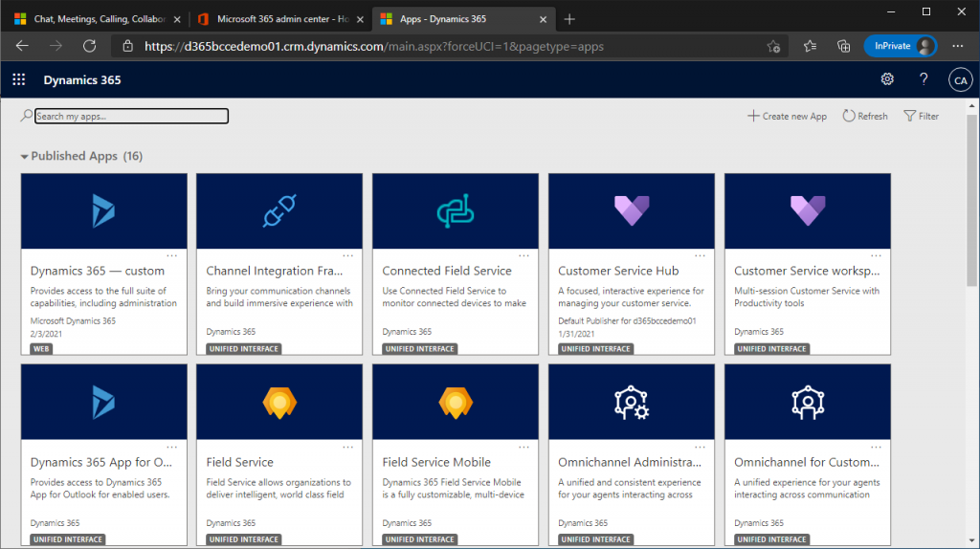
Task: Switch to the Chat, Meetings, Calling browser tab
Action: (x=99, y=19)
